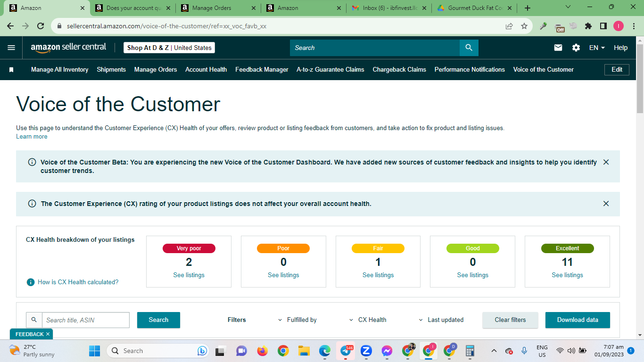This screenshot has width=644, height=362.
Task: Click the magnifier icon beside Search title, ASIN
Action: pos(34,320)
